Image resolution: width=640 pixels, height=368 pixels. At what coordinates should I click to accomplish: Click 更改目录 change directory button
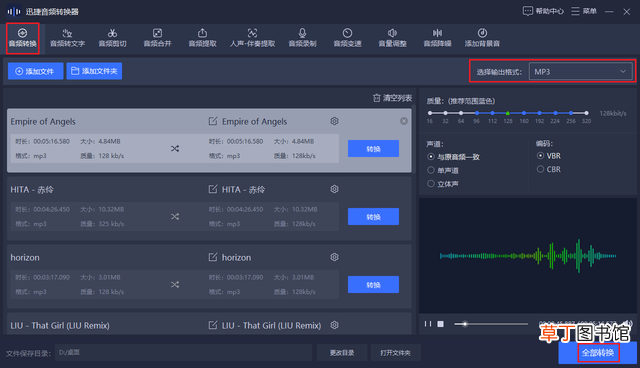342,352
